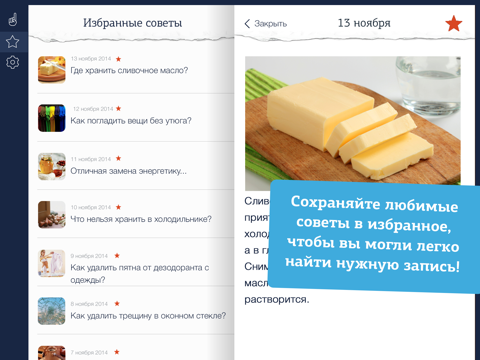Click onions thumbnail for 10 ноября tip

(51, 215)
